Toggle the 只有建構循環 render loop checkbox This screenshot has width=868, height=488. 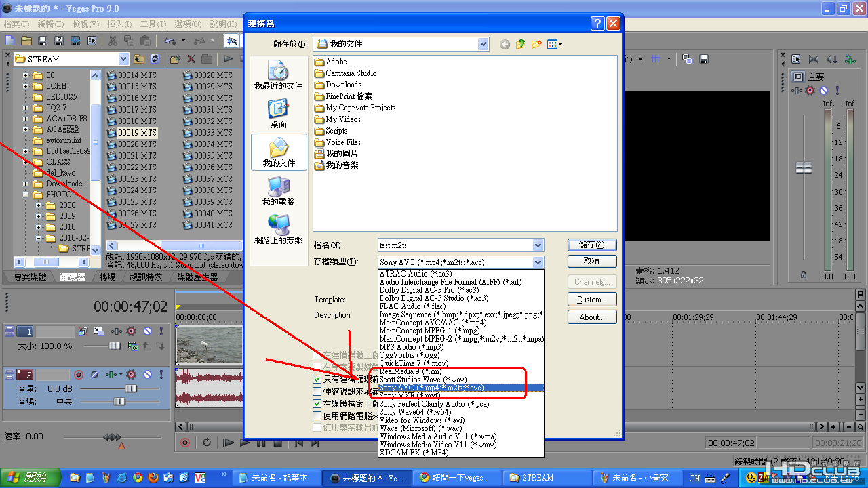317,380
